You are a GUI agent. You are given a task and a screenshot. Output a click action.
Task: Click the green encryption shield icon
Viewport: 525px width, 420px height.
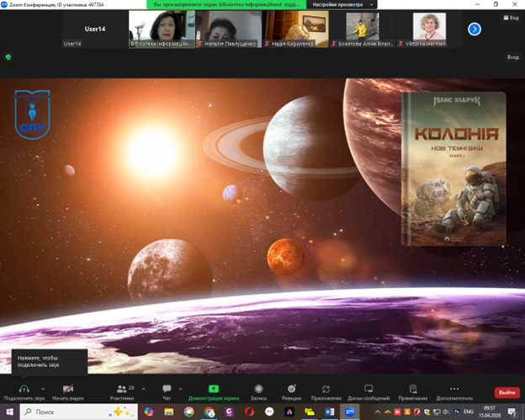coord(8,57)
